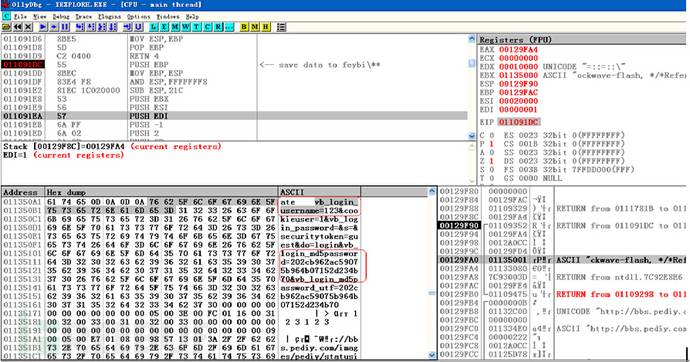Select the RETN 4 instruction

coord(144,56)
